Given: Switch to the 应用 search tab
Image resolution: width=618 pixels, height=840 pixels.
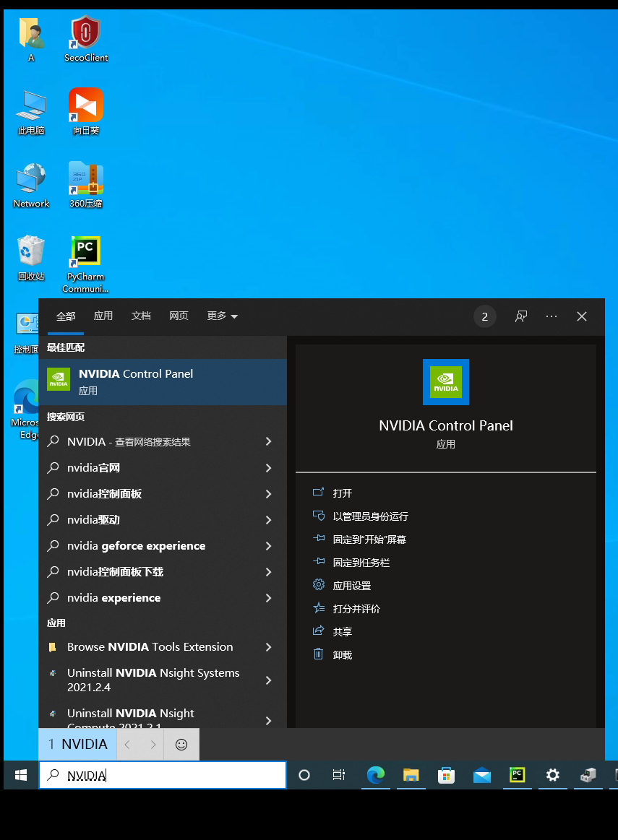Looking at the screenshot, I should point(103,316).
